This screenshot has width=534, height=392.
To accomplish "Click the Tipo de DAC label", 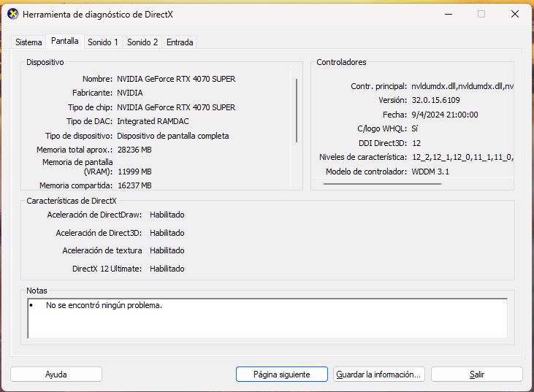I will coord(90,121).
